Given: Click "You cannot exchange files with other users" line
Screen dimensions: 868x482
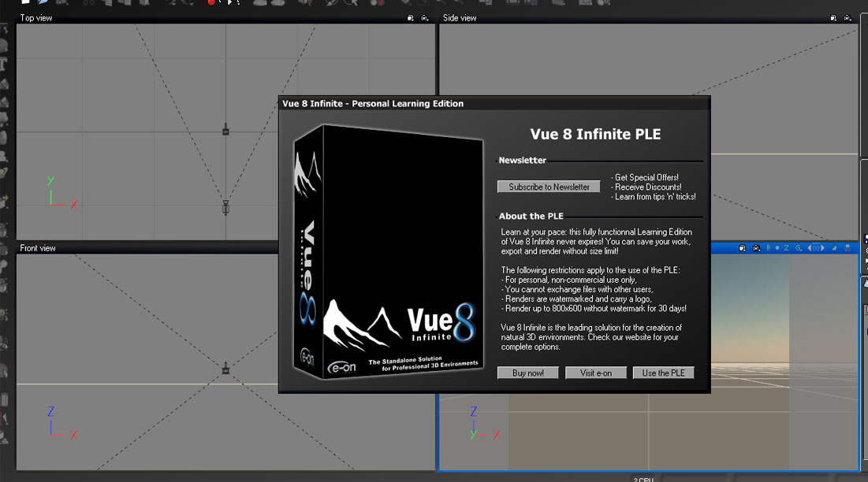Looking at the screenshot, I should pos(577,289).
